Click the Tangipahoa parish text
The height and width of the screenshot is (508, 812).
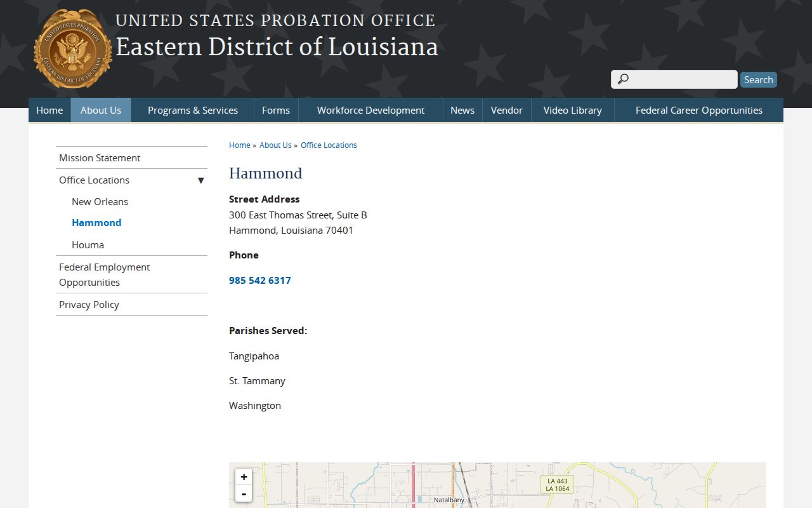254,356
